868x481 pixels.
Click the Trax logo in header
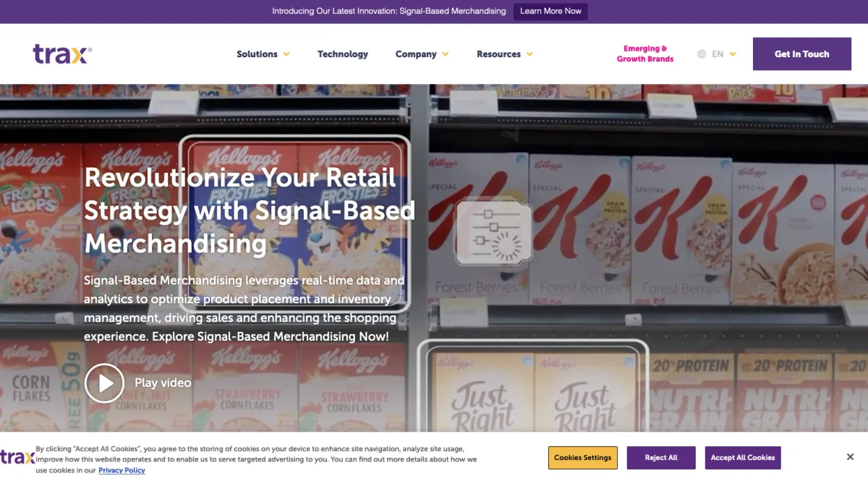pos(62,54)
